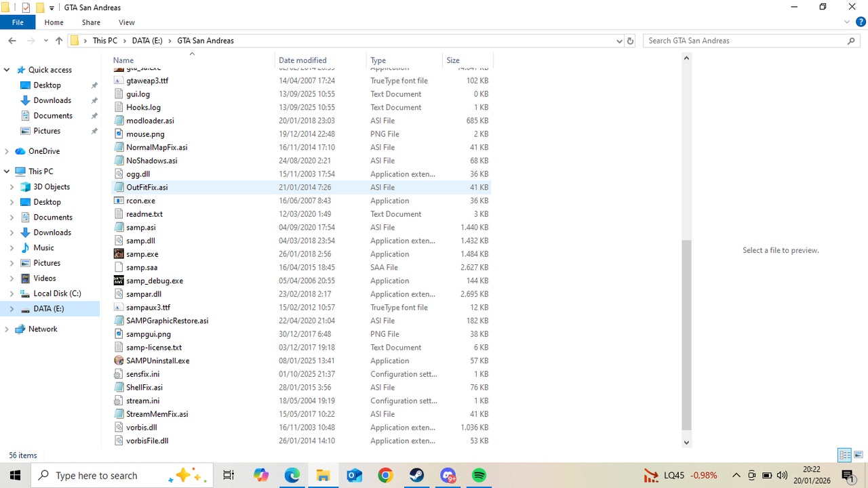The height and width of the screenshot is (488, 868).
Task: Collapse the This PC tree node
Action: tap(7, 171)
